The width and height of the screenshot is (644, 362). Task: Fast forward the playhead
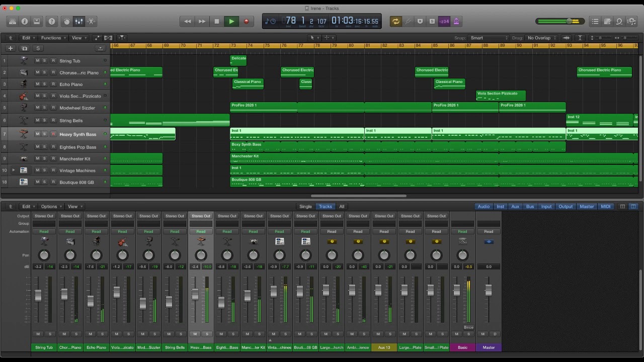point(202,22)
